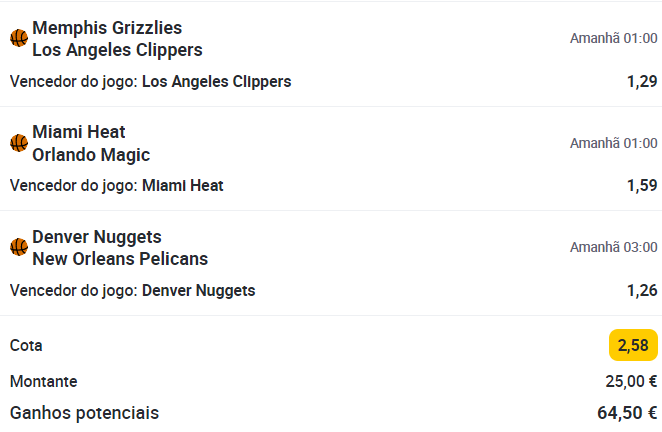This screenshot has width=662, height=432.
Task: Select the 1,26 odds value
Action: pos(642,291)
